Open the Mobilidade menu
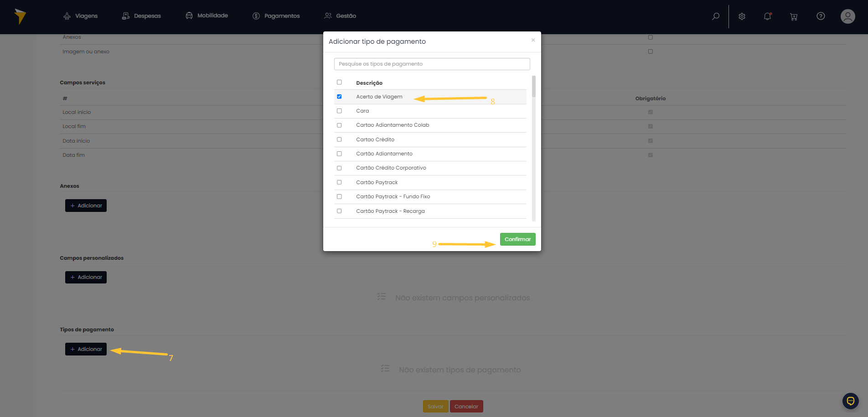This screenshot has width=868, height=417. (207, 15)
